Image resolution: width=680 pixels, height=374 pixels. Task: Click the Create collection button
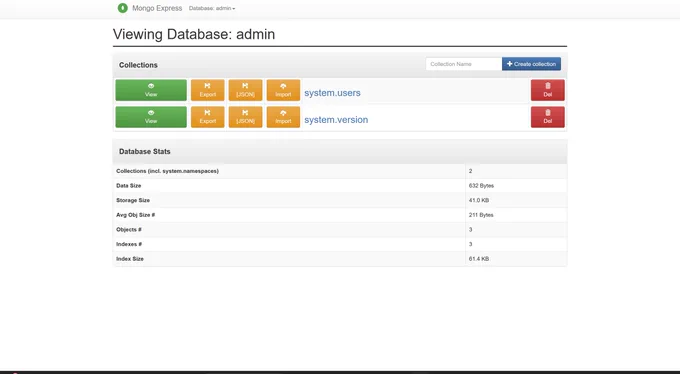531,64
